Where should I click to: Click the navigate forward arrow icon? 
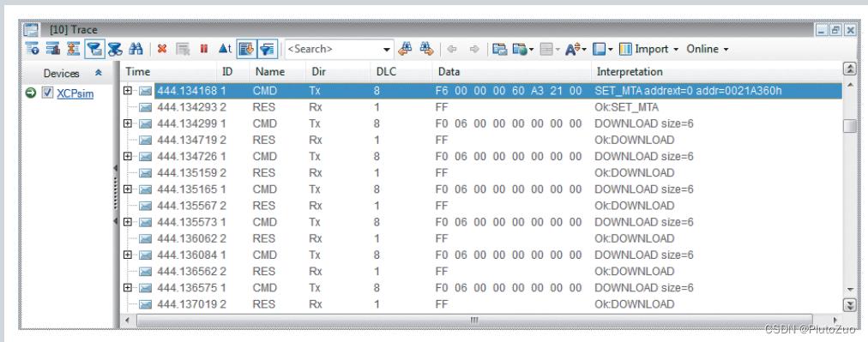pyautogui.click(x=473, y=49)
